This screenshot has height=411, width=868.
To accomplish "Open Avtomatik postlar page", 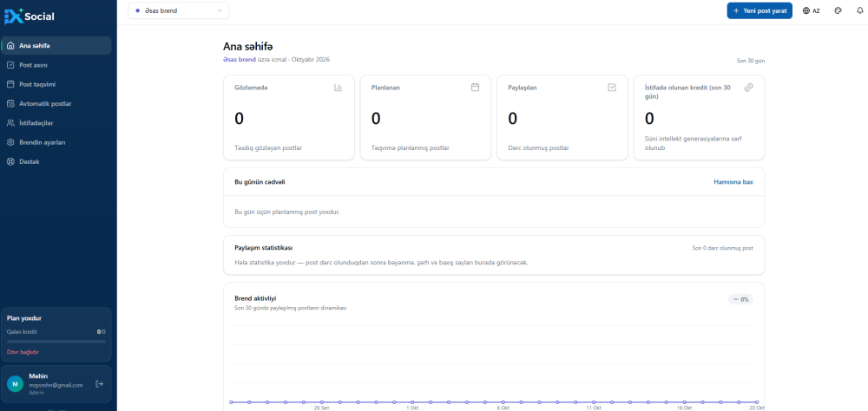I will [x=56, y=103].
